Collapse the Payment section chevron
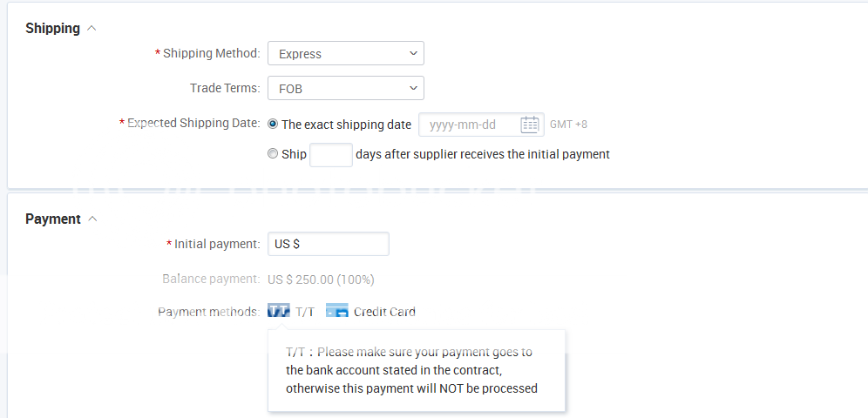Viewport: 868px width, 418px height. tap(93, 219)
